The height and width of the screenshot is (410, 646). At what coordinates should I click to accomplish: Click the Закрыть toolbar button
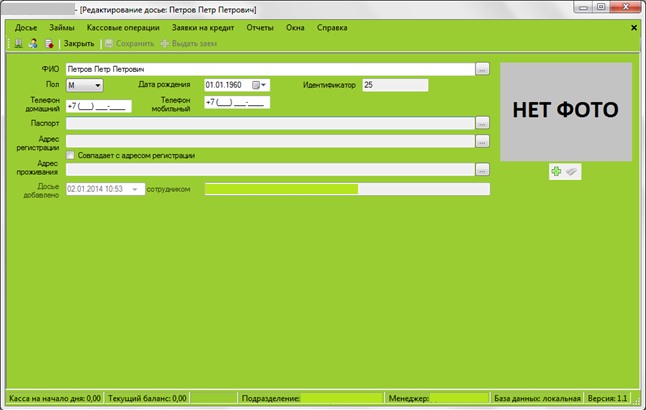coord(79,43)
